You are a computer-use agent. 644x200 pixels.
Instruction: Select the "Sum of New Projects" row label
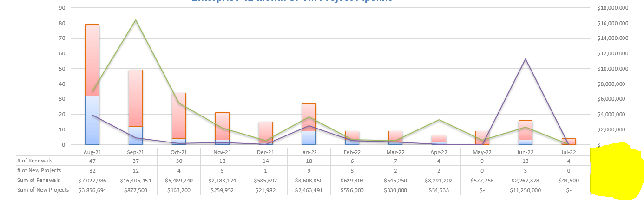43,190
